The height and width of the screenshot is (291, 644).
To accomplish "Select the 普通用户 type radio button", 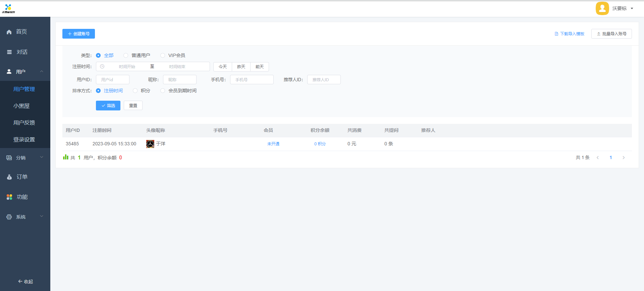I will point(126,55).
